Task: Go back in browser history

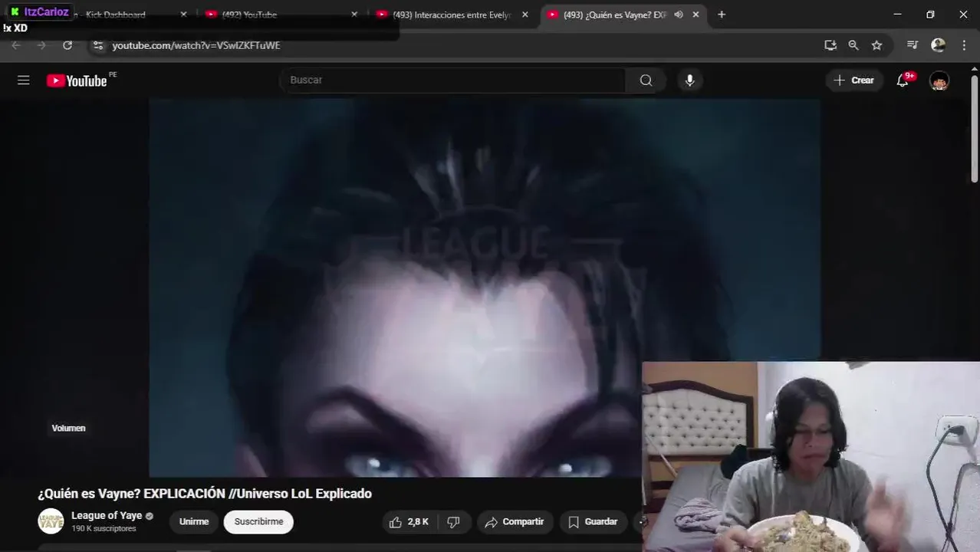Action: click(16, 45)
